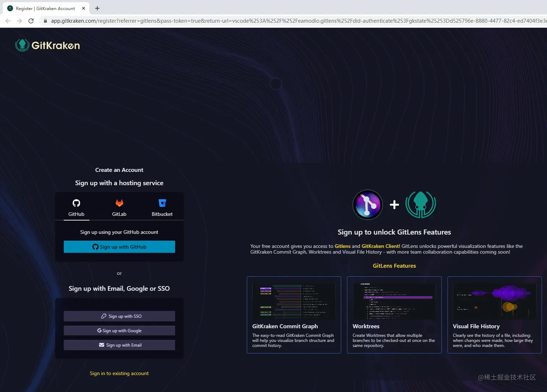547x392 pixels.
Task: Click the GitKraken logo in the header
Action: coord(47,45)
